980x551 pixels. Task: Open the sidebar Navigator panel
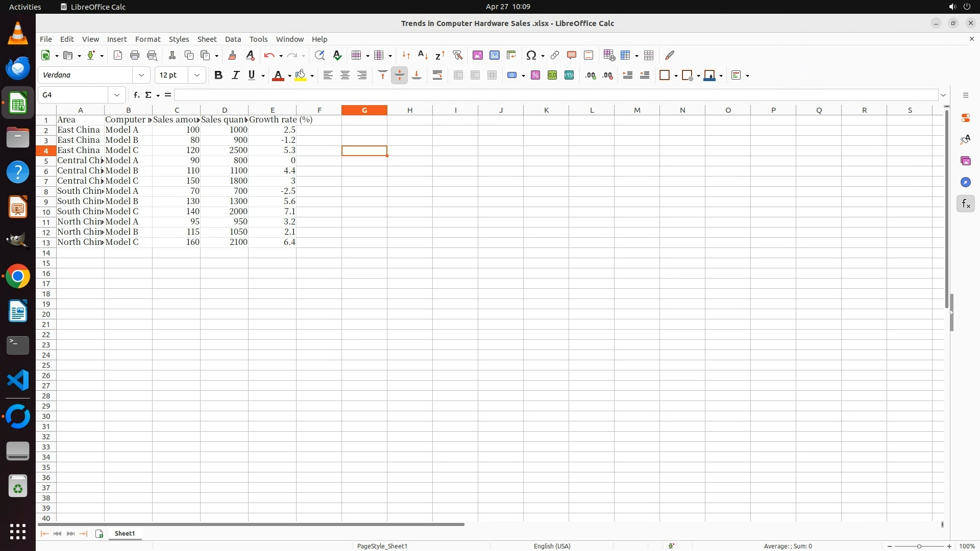tap(965, 182)
